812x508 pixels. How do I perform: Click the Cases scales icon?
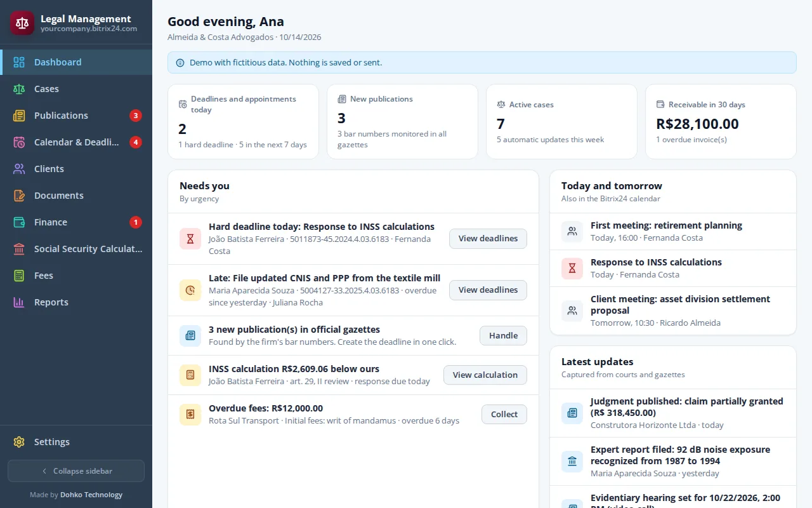point(19,89)
